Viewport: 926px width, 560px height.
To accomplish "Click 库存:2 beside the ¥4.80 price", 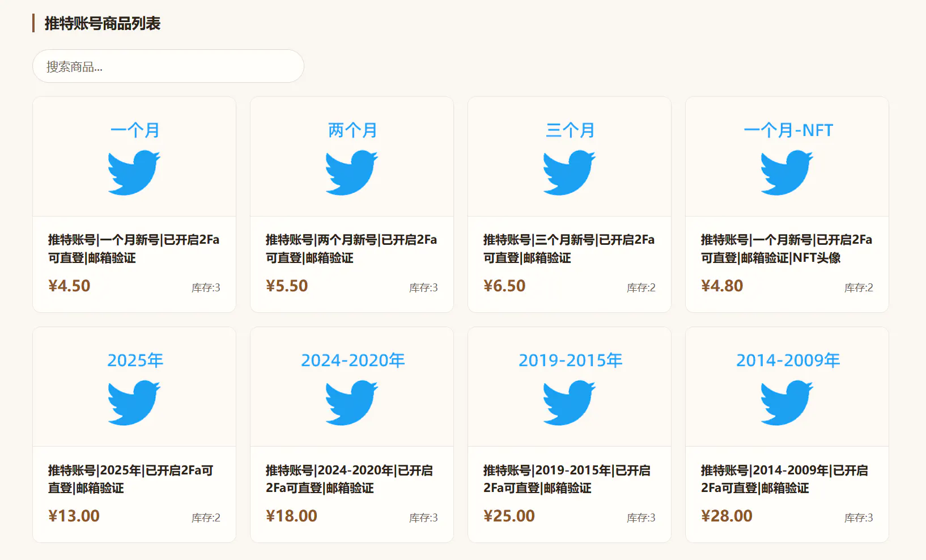I will point(859,288).
